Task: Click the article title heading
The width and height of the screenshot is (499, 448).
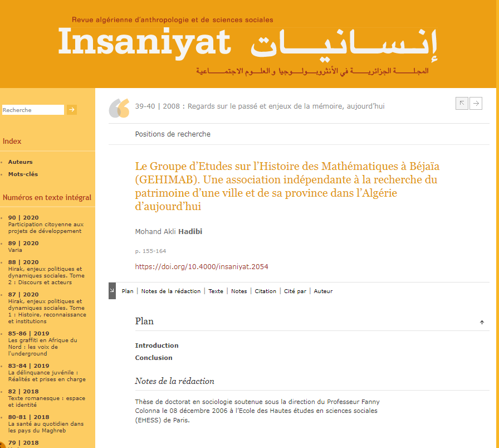Action: click(x=287, y=186)
